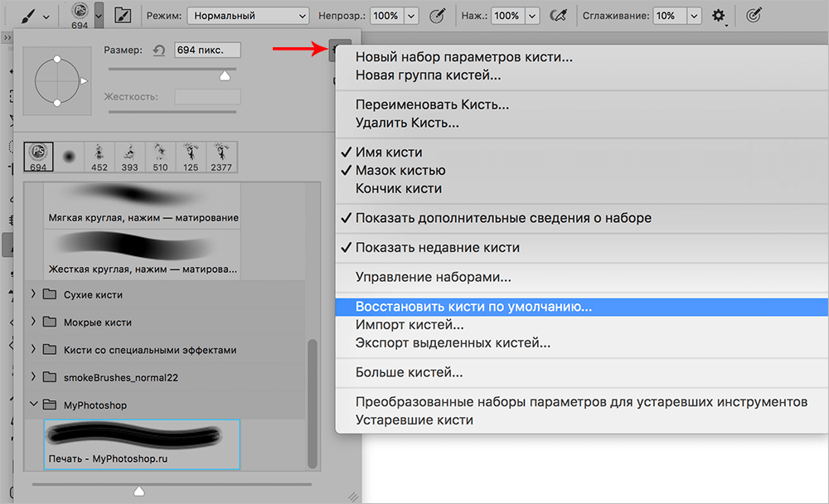Click the pressure for size icon
This screenshot has width=829, height=504.
coord(754,16)
